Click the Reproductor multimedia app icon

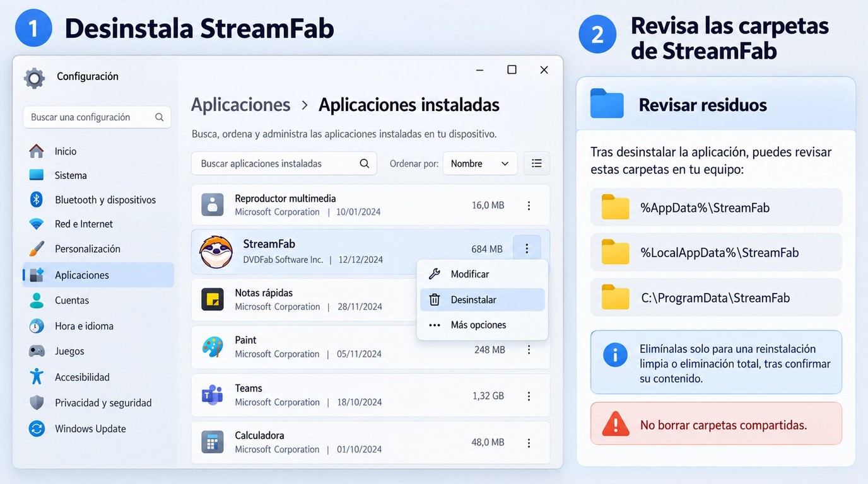213,205
